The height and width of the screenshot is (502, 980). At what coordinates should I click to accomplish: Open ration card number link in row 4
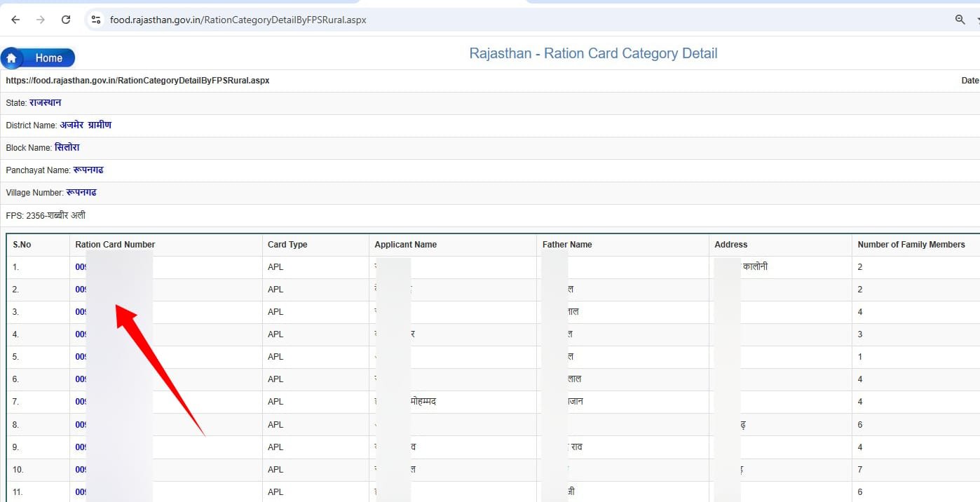pyautogui.click(x=81, y=334)
